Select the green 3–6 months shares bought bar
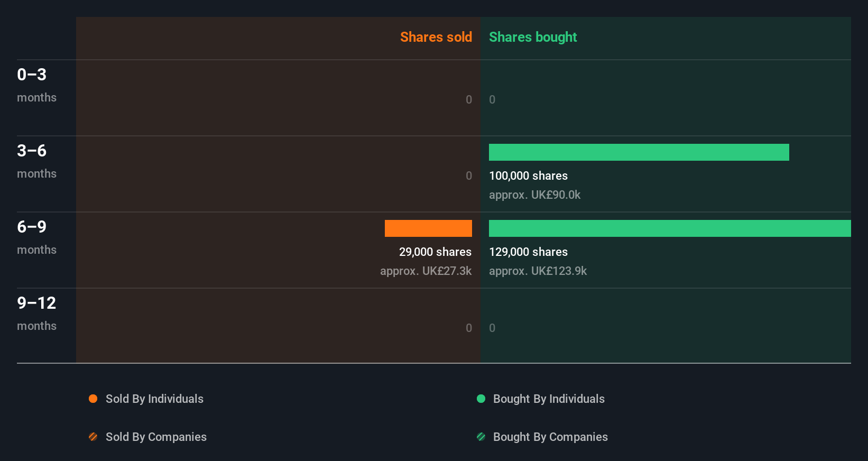 (639, 152)
